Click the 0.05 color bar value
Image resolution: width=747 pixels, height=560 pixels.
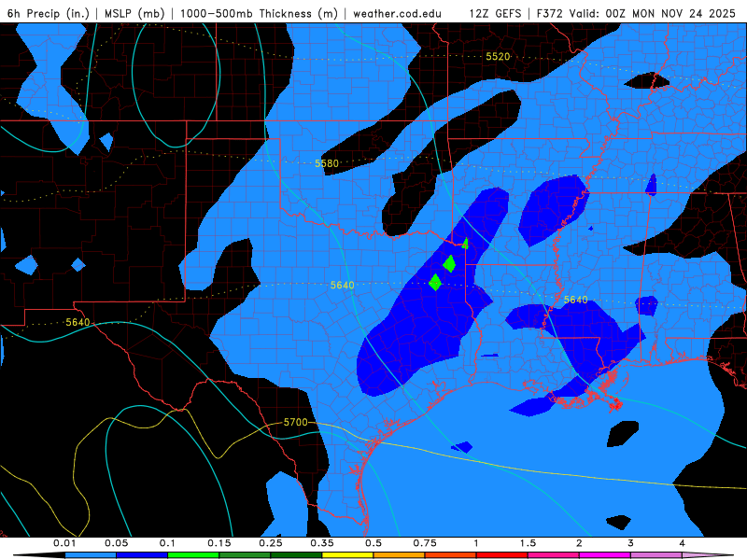116,543
